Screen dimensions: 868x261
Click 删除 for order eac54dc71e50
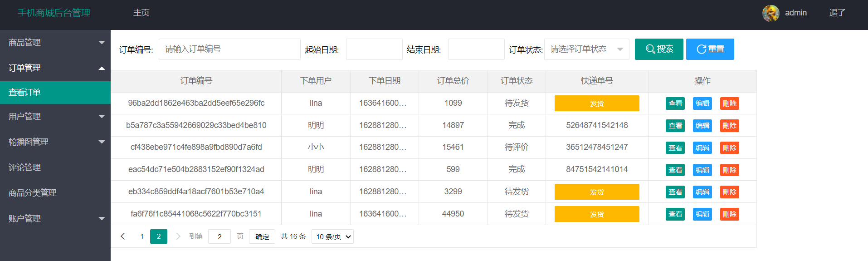pos(730,170)
